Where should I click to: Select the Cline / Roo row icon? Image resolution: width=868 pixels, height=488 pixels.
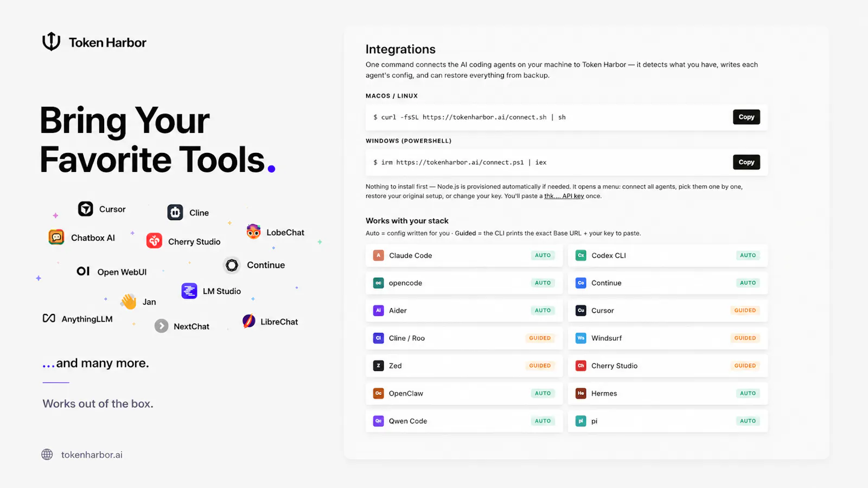tap(379, 338)
